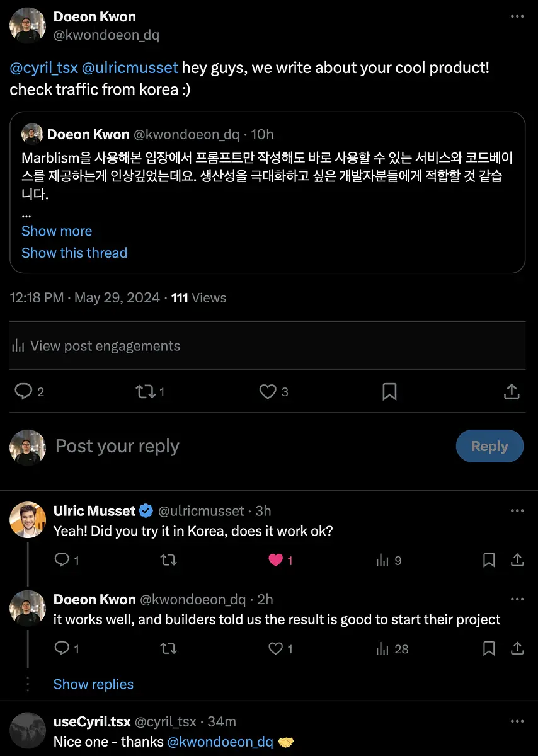Reply to the main post via comment icon

click(x=23, y=392)
